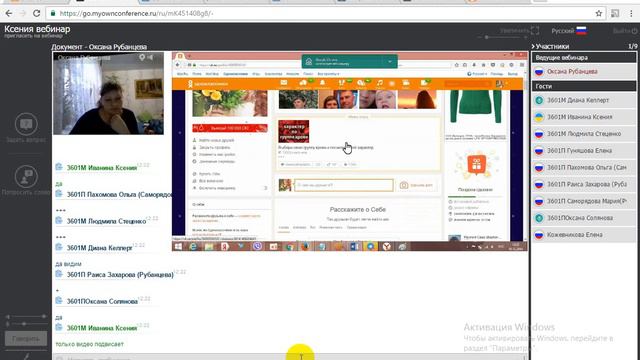Click the secure lock icon in address bar
Screen dimensions: 640x360
click(x=53, y=13)
